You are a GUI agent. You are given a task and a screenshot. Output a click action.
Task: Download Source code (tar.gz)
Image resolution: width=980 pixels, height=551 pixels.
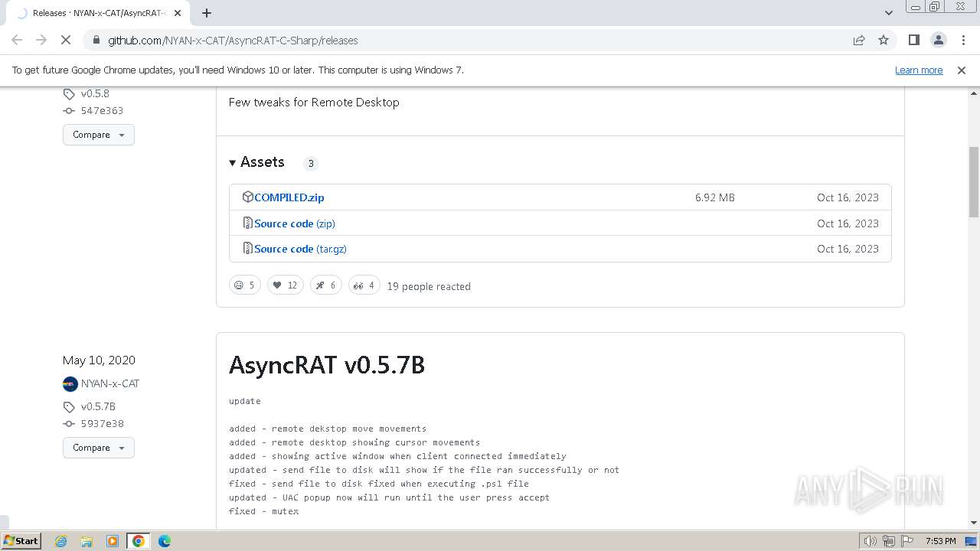(300, 249)
